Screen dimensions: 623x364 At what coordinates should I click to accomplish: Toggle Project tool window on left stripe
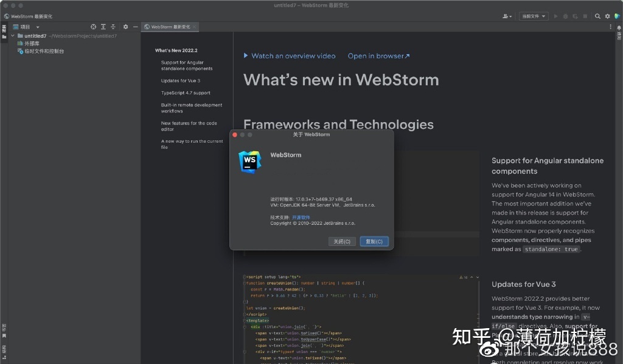pos(4,32)
